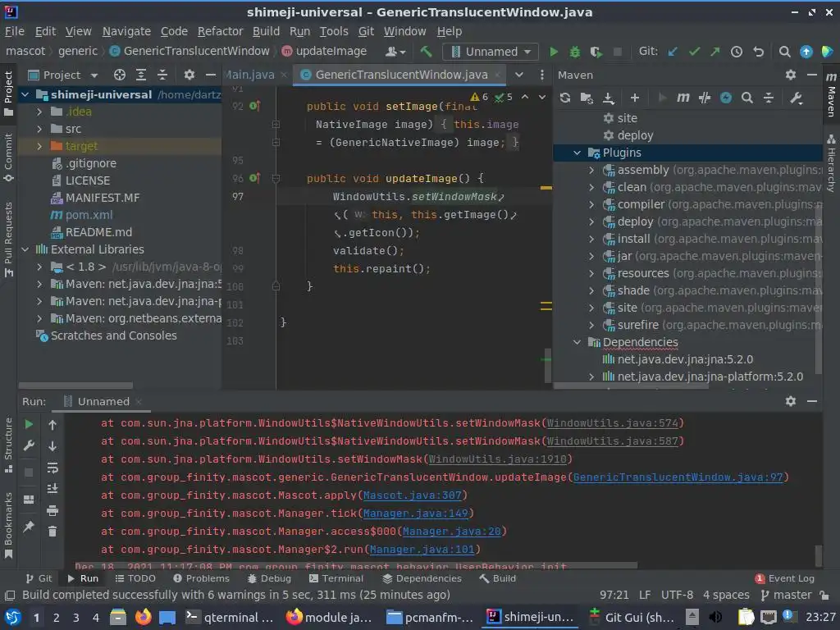Click Run console vertical scrollbar
Screen dimensions: 840x630
[x=818, y=555]
